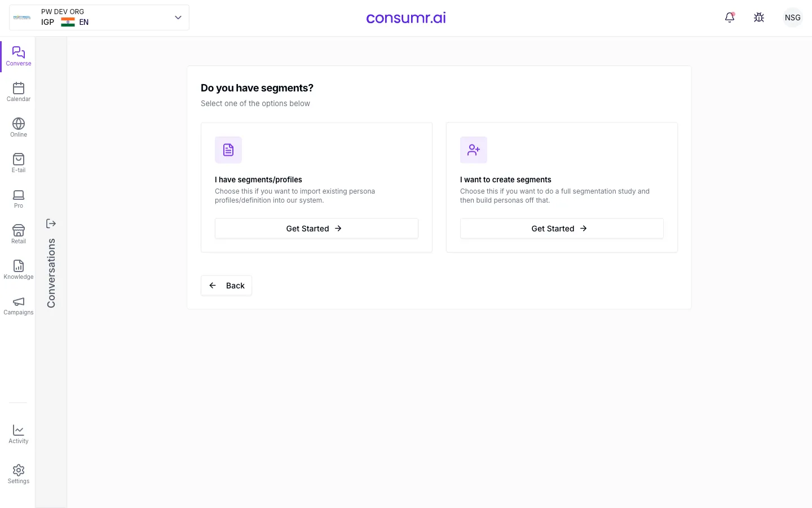This screenshot has width=812, height=508.
Task: Click the India flag in org selector
Action: point(68,22)
